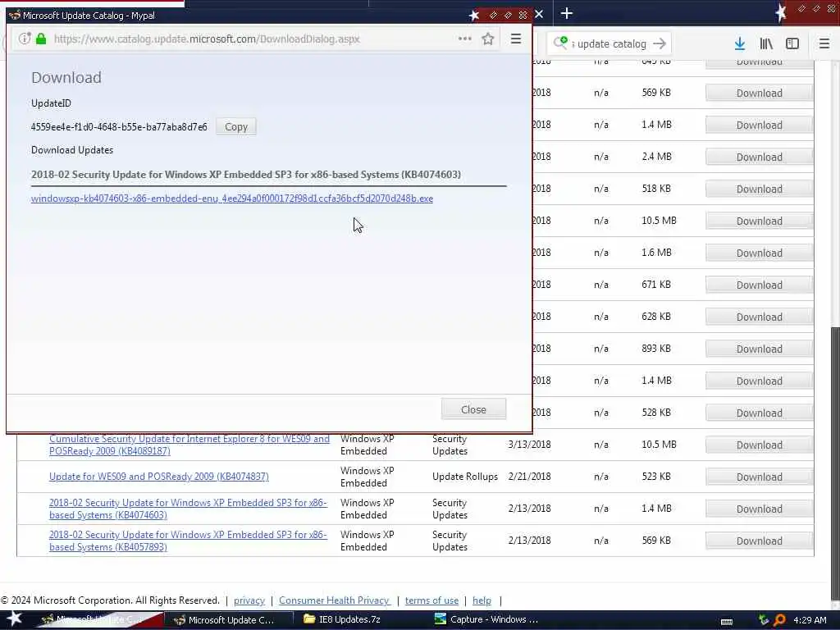Click Download button in the 523 KB row

pos(759,477)
